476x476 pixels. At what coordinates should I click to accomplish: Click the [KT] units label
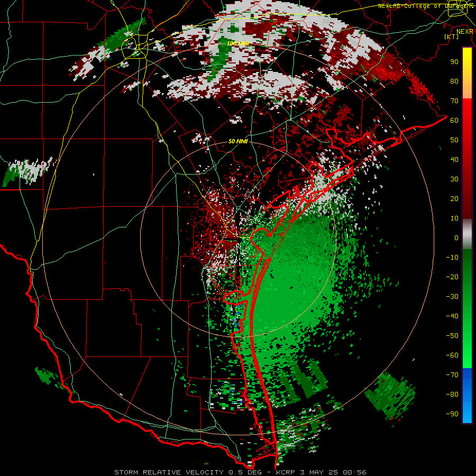[x=452, y=36]
